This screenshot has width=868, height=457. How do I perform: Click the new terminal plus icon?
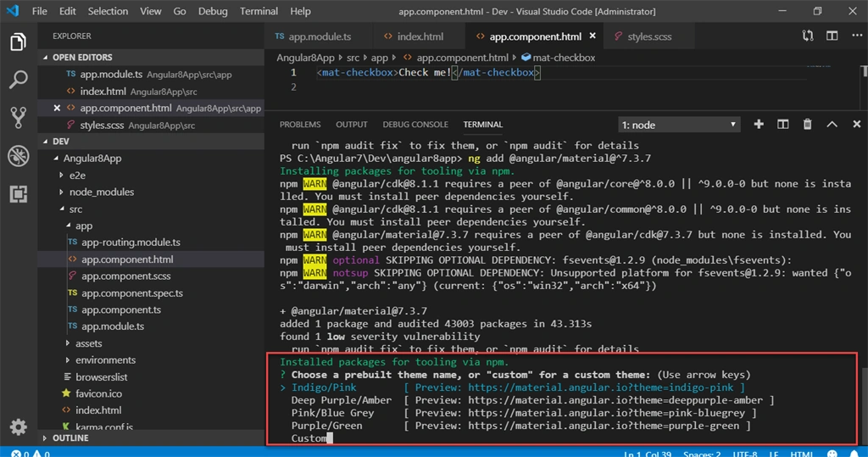point(759,125)
